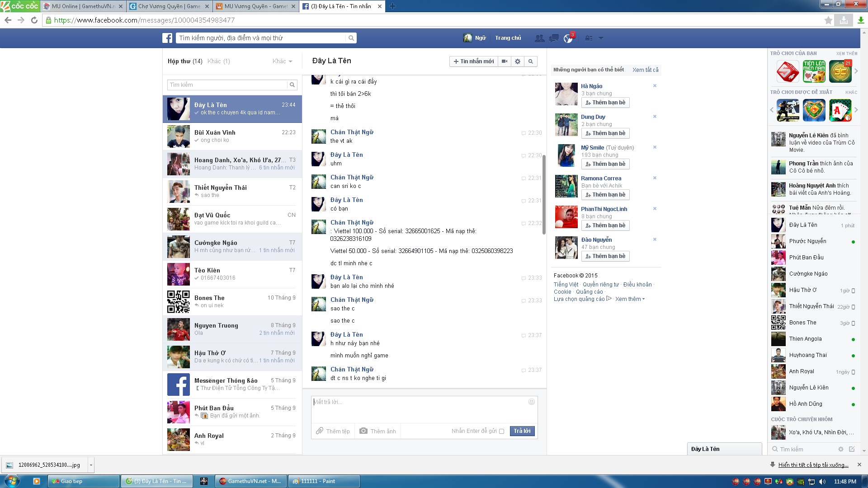This screenshot has width=868, height=488.
Task: Expand account menu arrow in top bar
Action: pyautogui.click(x=601, y=38)
